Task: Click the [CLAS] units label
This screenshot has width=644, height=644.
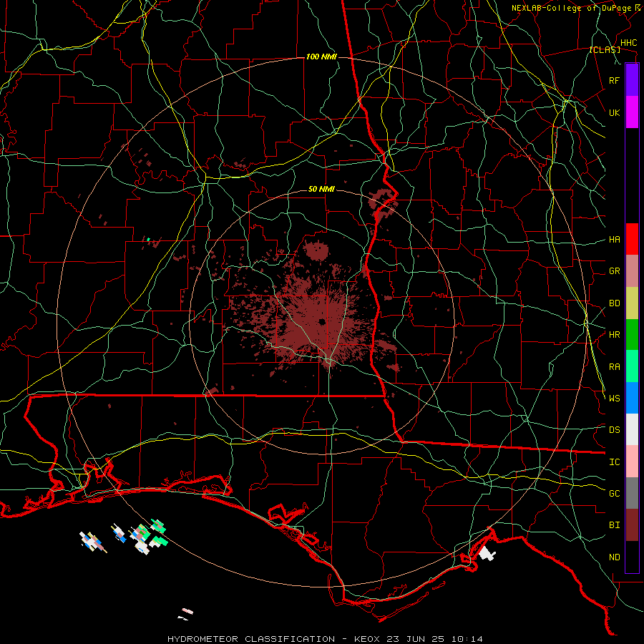Action: pyautogui.click(x=605, y=50)
